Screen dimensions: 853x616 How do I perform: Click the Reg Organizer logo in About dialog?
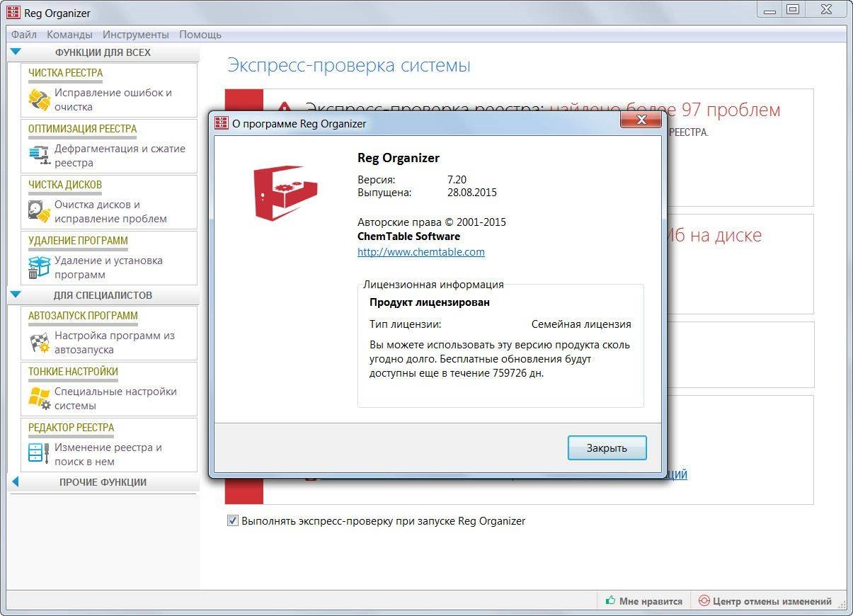(x=286, y=193)
